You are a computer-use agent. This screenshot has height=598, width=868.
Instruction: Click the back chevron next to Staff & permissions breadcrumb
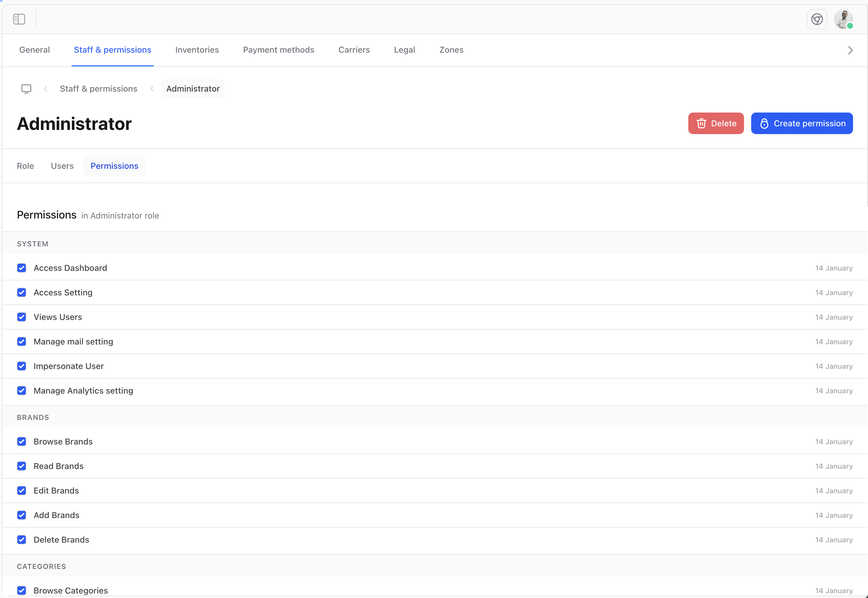click(45, 89)
